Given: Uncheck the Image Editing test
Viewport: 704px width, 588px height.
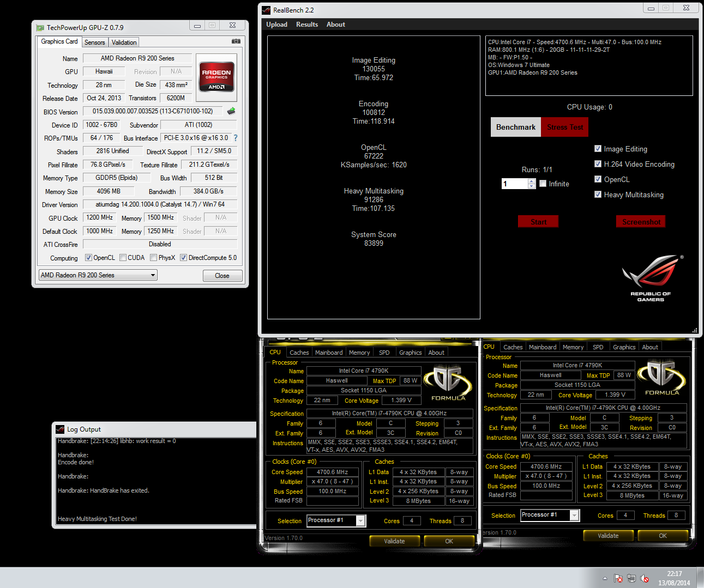Looking at the screenshot, I should [598, 149].
